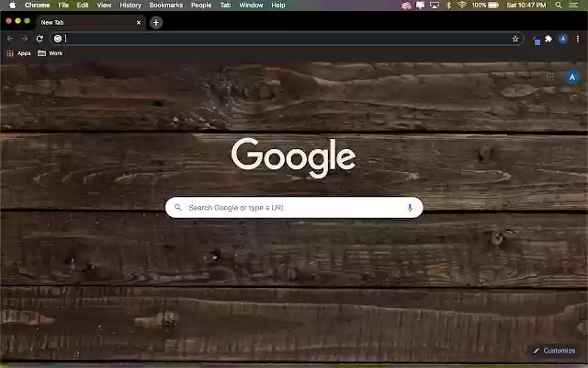Image resolution: width=588 pixels, height=368 pixels.
Task: Select the New Tab tab
Action: [90, 22]
